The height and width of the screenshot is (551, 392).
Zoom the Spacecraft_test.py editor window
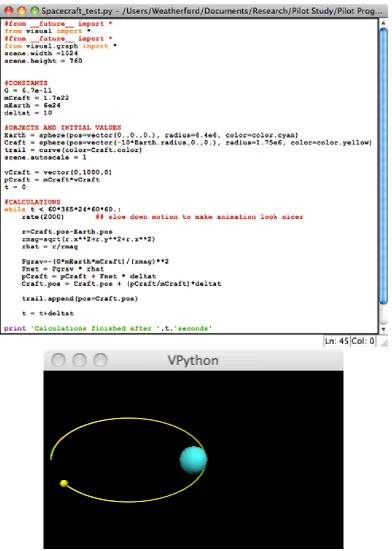point(34,11)
